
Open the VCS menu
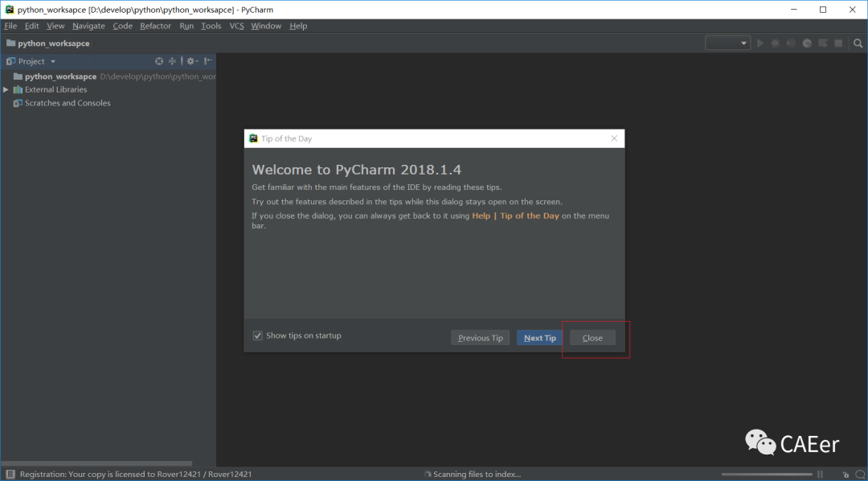[236, 26]
